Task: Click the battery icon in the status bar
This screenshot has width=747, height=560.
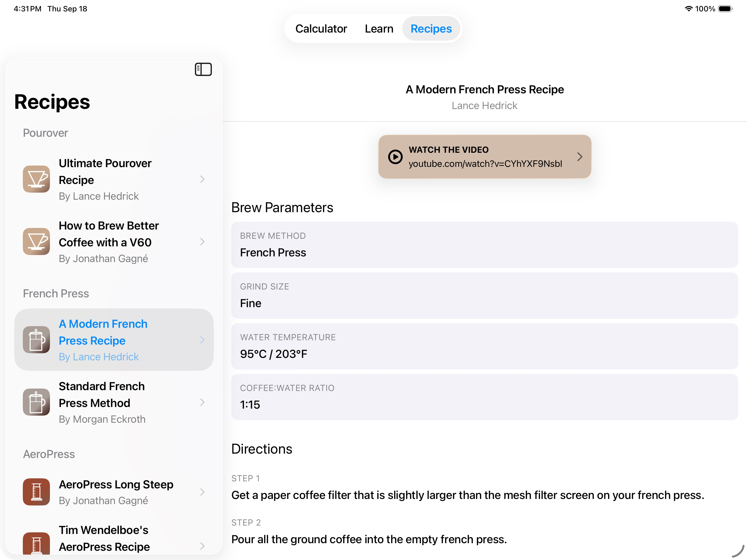Action: (725, 9)
